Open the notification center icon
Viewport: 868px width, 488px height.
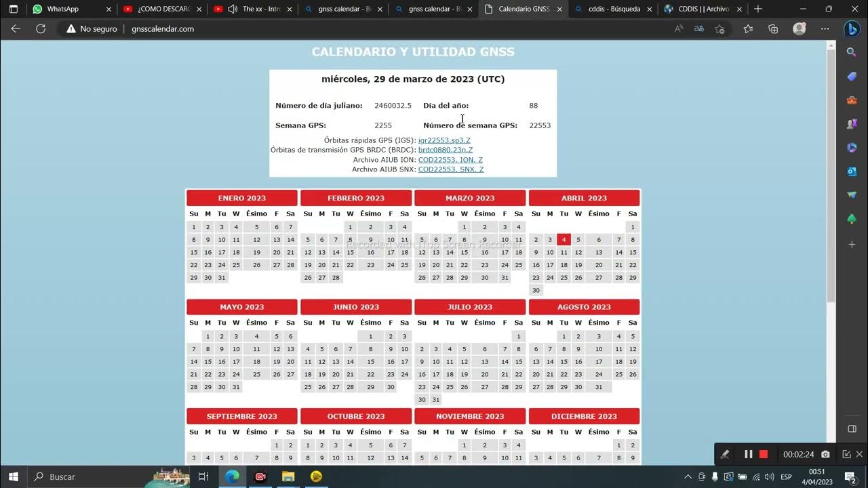point(850,476)
